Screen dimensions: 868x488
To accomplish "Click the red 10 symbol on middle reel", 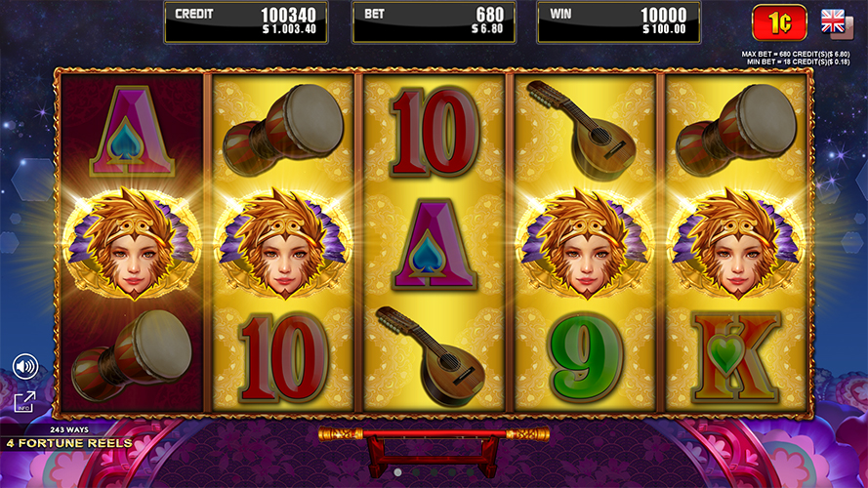I will tap(434, 132).
